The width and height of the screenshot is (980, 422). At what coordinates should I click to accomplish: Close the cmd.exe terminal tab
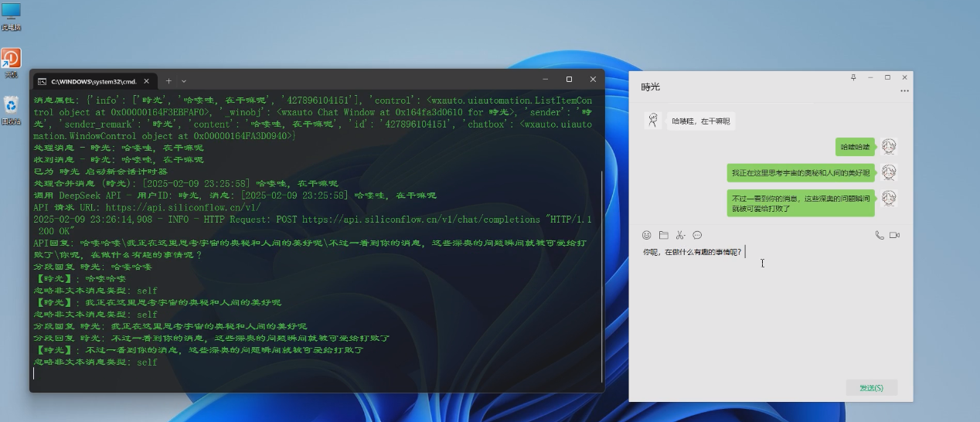(x=147, y=80)
